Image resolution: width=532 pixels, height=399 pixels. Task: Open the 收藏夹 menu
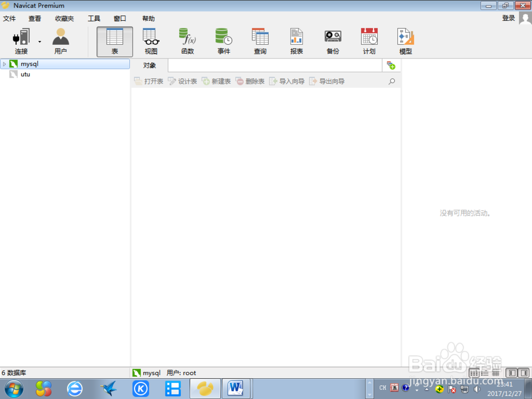[64, 18]
